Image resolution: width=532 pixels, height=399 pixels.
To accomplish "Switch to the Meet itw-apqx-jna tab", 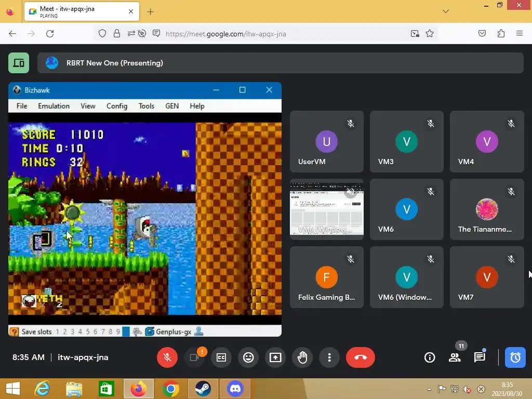I will coord(82,11).
